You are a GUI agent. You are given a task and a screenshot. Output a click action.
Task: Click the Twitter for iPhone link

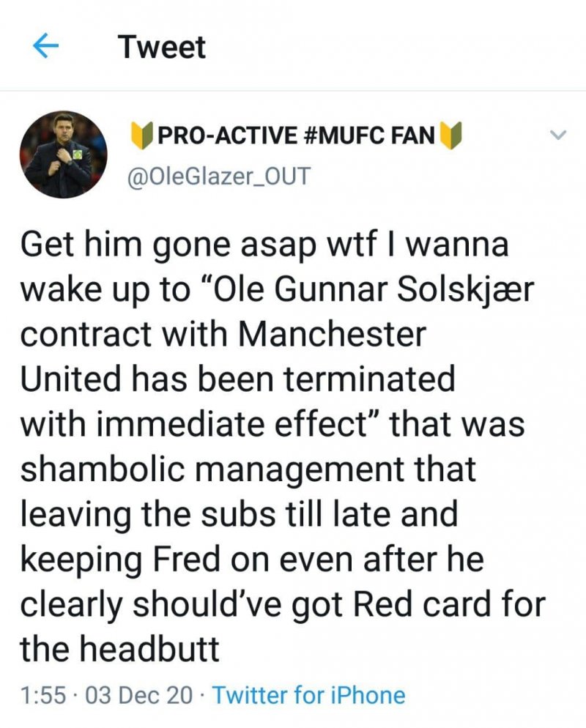[x=308, y=694]
